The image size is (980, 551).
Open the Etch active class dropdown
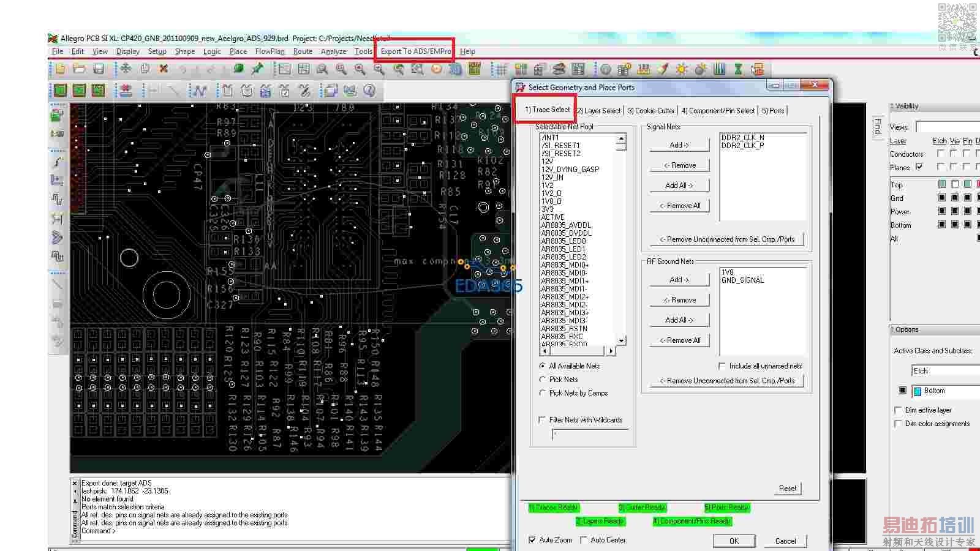tap(946, 371)
